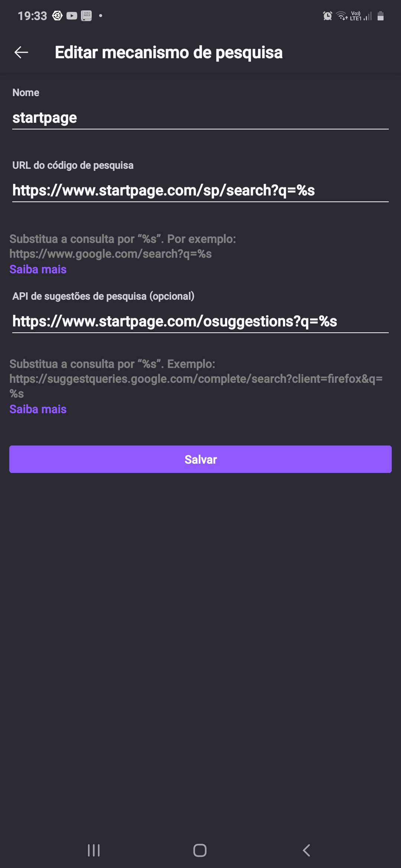Click the Editar mecanismo de pesquisa title

point(169,52)
